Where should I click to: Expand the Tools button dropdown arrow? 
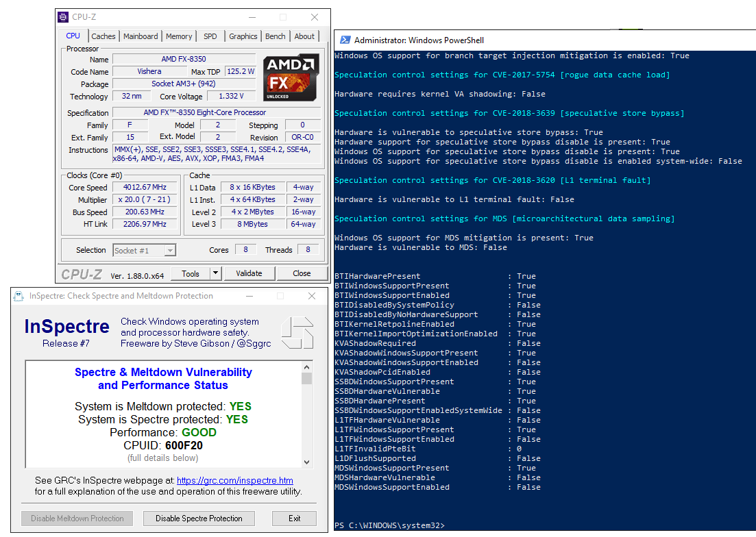[x=216, y=273]
